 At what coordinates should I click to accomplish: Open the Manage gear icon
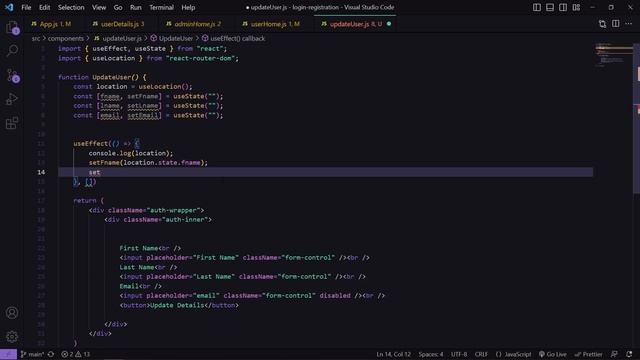coord(12,337)
